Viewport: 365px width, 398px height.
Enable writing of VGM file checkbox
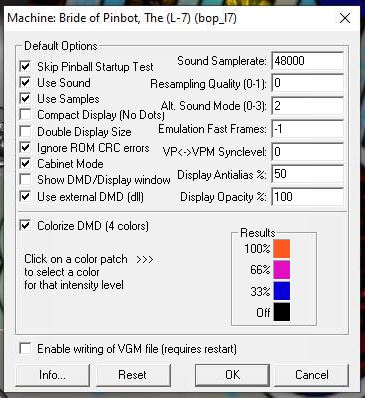tap(25, 349)
